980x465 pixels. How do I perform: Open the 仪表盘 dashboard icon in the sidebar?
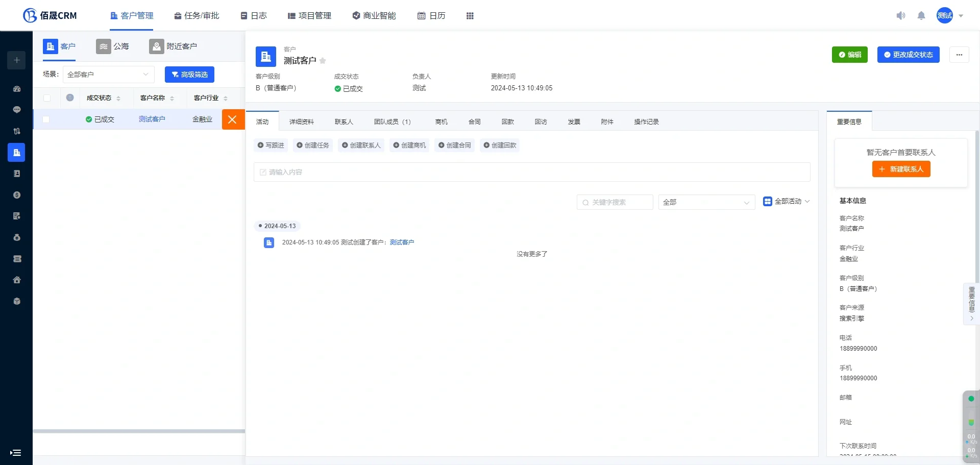pyautogui.click(x=16, y=89)
